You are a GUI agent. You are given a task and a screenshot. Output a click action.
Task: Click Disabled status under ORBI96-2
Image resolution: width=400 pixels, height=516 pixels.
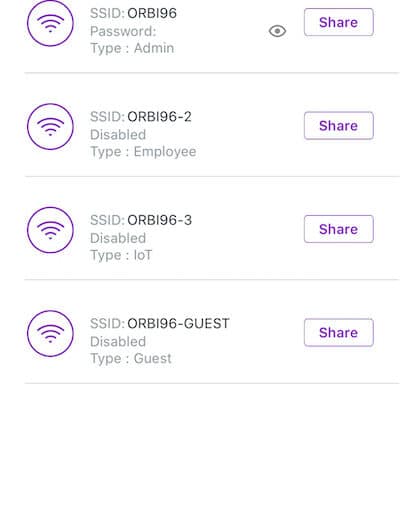coord(118,135)
